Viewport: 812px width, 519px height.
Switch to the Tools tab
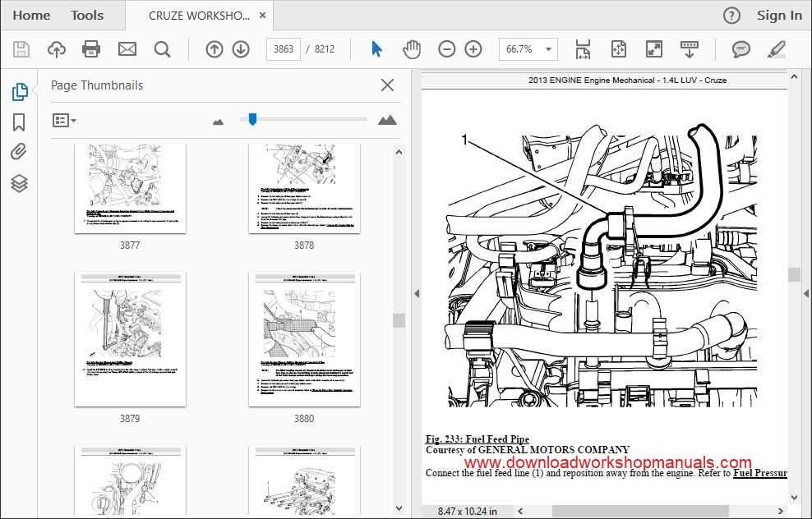pos(87,16)
